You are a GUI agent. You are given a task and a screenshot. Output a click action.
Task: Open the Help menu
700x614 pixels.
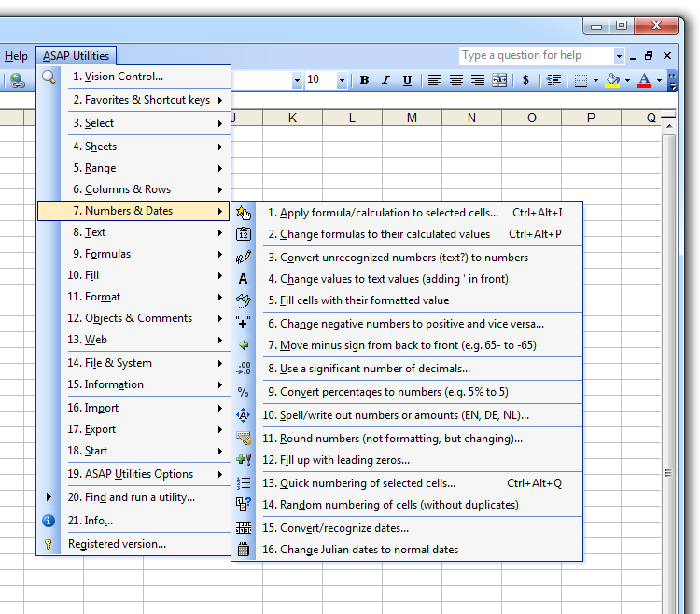[x=16, y=56]
